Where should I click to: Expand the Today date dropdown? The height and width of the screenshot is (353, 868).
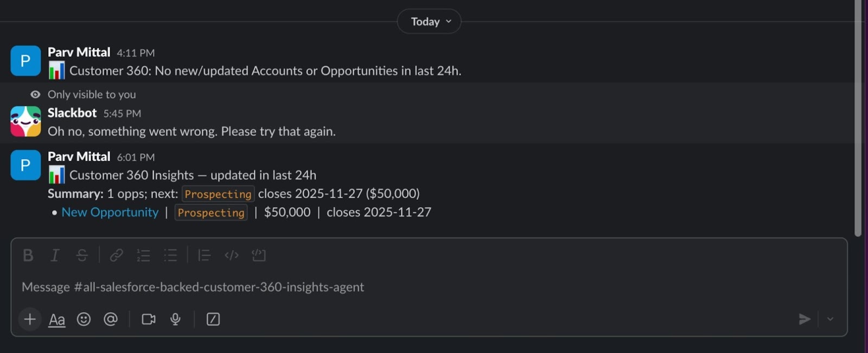[429, 22]
